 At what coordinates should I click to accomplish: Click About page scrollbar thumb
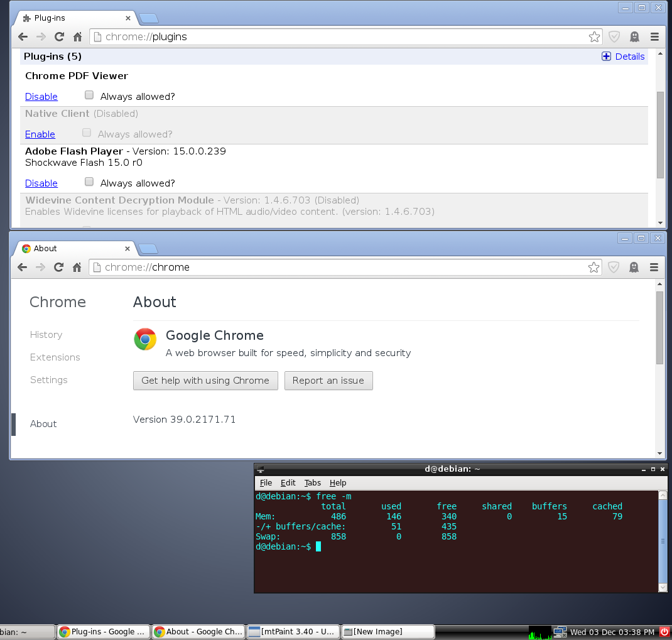click(659, 328)
